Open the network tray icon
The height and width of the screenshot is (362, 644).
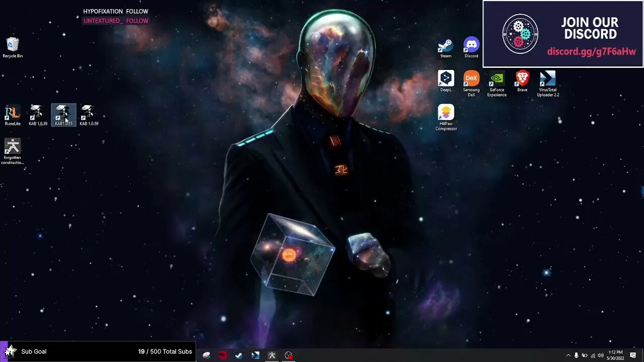[x=593, y=355]
